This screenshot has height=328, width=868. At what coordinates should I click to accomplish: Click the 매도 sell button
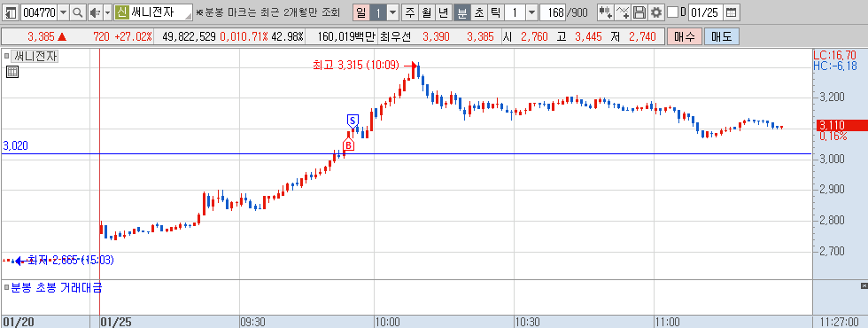[x=721, y=37]
